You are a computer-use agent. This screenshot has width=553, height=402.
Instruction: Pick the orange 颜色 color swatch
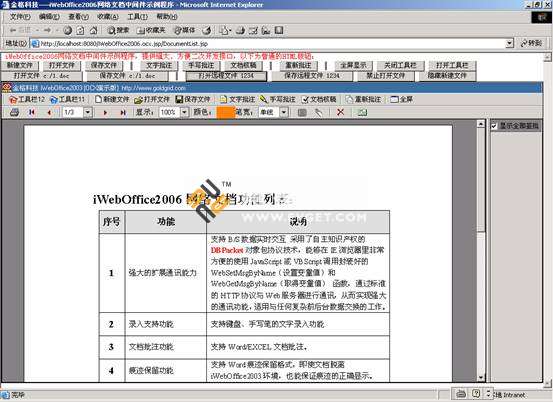(x=226, y=112)
